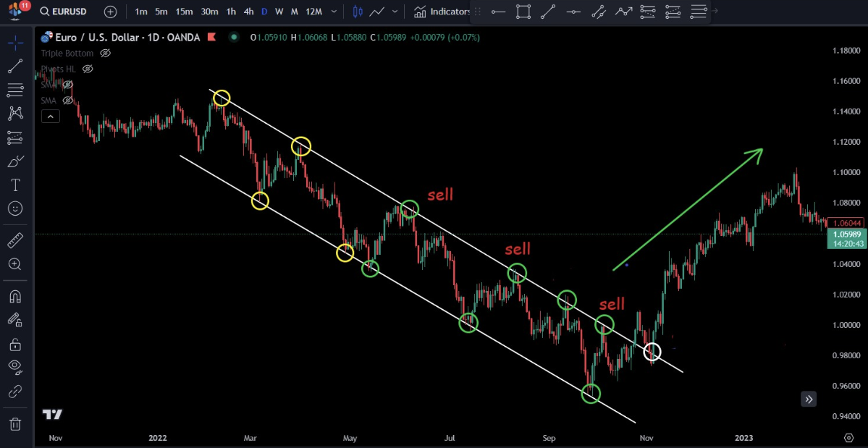The width and height of the screenshot is (868, 448).
Task: Collapse the indicator legend with the chevron
Action: coord(50,116)
